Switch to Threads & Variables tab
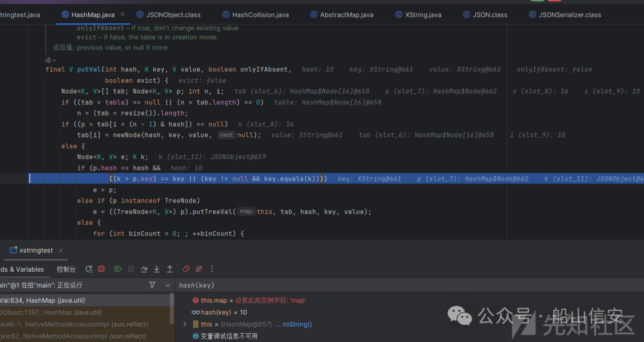 click(x=22, y=269)
